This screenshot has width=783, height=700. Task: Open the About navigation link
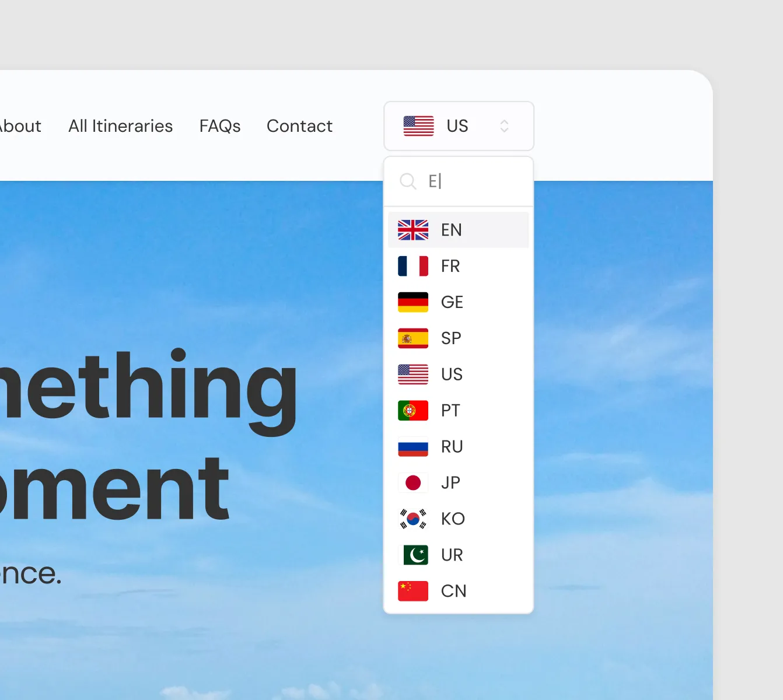click(20, 126)
